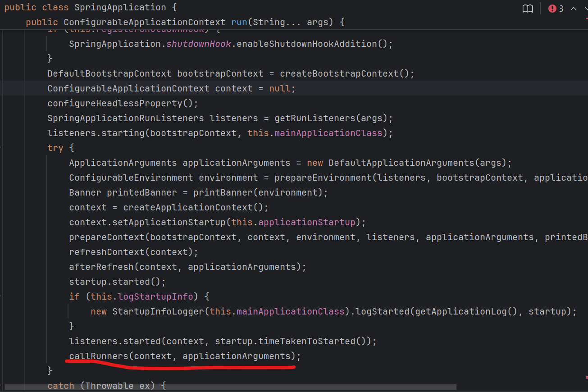The width and height of the screenshot is (588, 392).
Task: Click the 'catch' keyword
Action: click(x=61, y=386)
